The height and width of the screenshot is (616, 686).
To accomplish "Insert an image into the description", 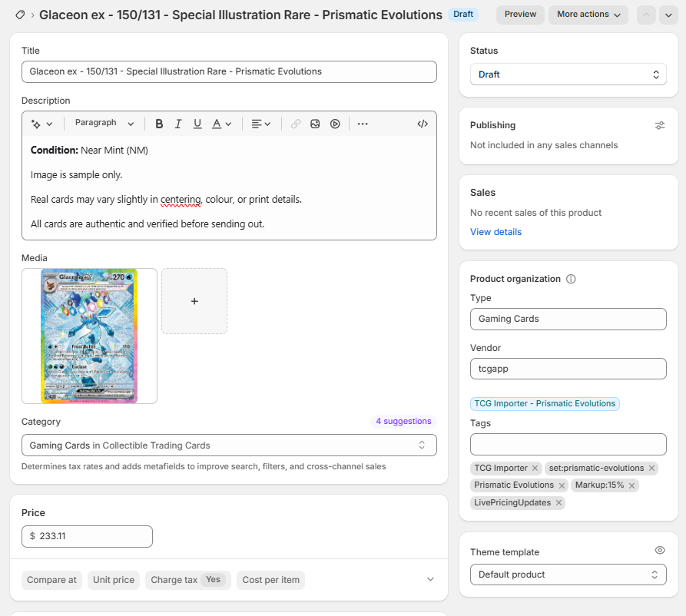I will [315, 124].
